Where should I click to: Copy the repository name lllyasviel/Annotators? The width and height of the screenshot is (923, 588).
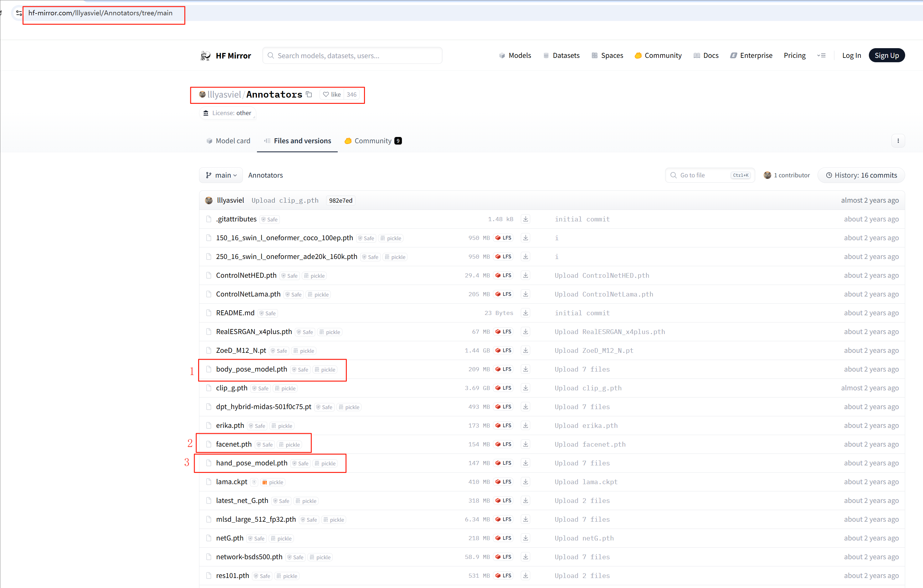click(x=309, y=94)
